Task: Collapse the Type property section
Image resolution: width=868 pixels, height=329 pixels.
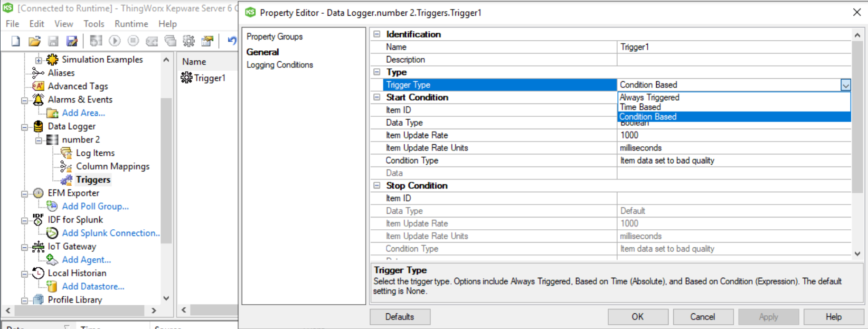Action: 377,72
